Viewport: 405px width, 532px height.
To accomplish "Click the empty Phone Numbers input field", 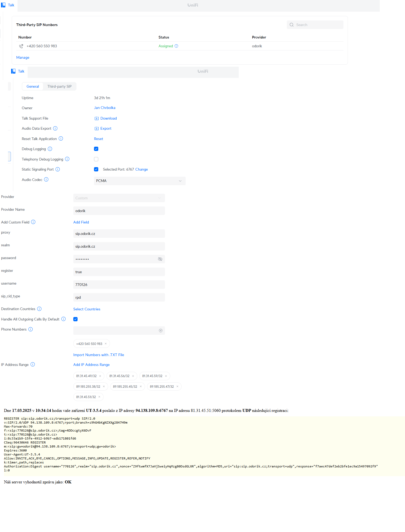I will 119,331.
